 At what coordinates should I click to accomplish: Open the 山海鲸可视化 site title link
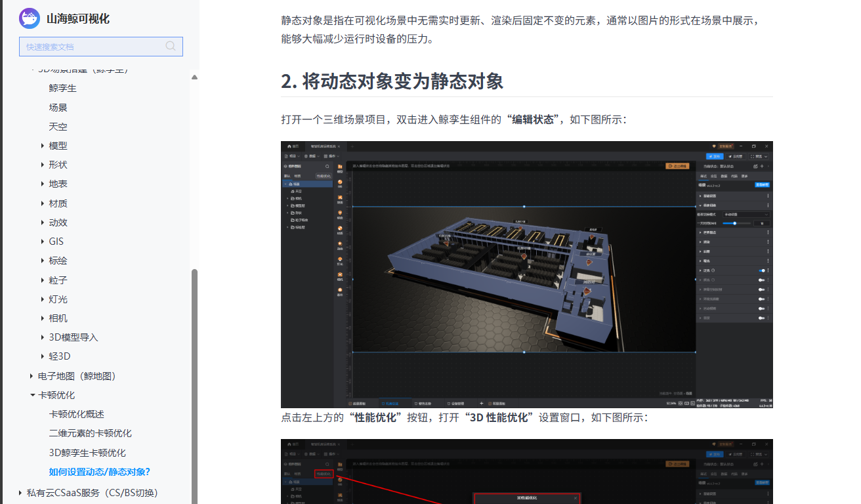(78, 18)
